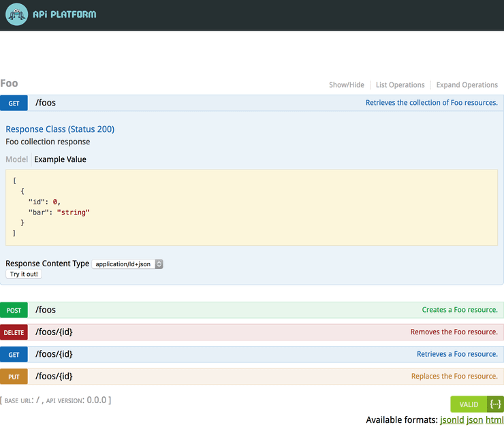
Task: Click the Show/Hide link
Action: tap(347, 85)
